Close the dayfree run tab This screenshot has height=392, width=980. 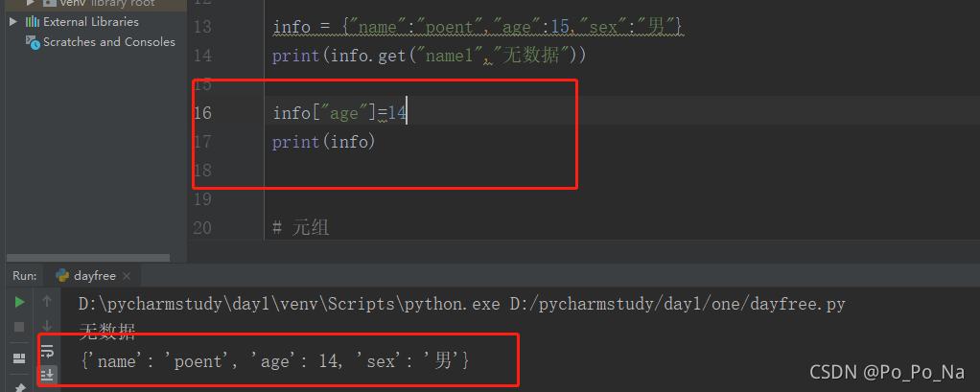tap(127, 276)
